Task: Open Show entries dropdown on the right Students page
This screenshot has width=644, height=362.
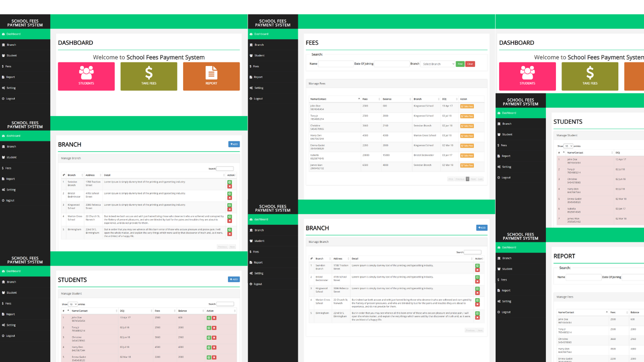Action: pyautogui.click(x=569, y=146)
